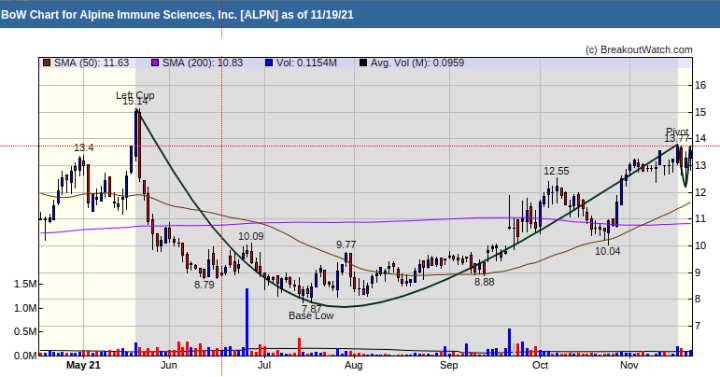
Task: Select the SMA (200): 10.83 legend text
Action: click(x=202, y=63)
